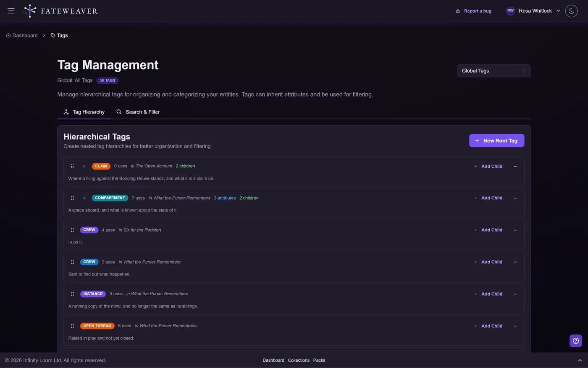Switch to the Search & Filter tab
The width and height of the screenshot is (588, 368).
[x=138, y=112]
